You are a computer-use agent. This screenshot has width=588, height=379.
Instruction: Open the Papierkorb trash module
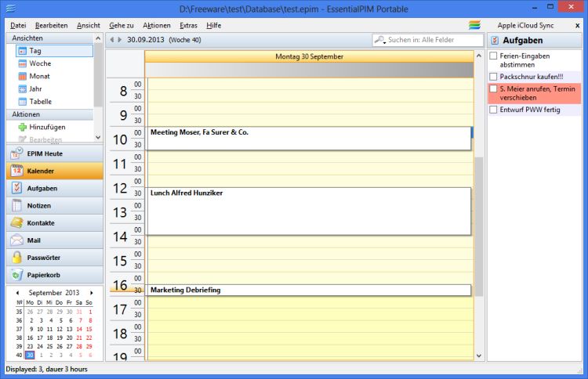16,275
